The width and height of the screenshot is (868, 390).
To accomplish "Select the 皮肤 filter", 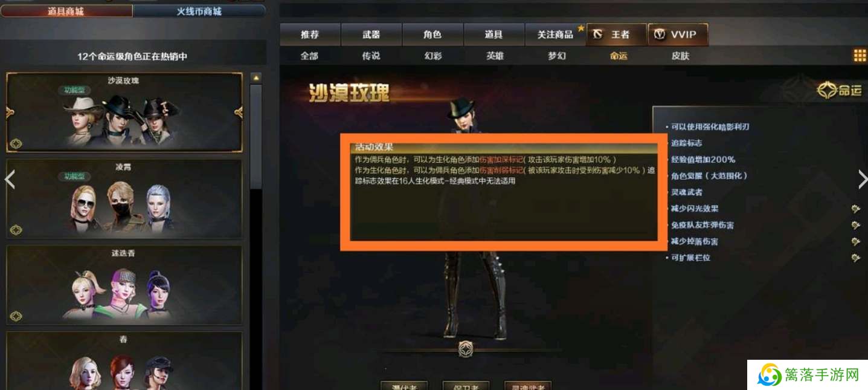I will (681, 56).
